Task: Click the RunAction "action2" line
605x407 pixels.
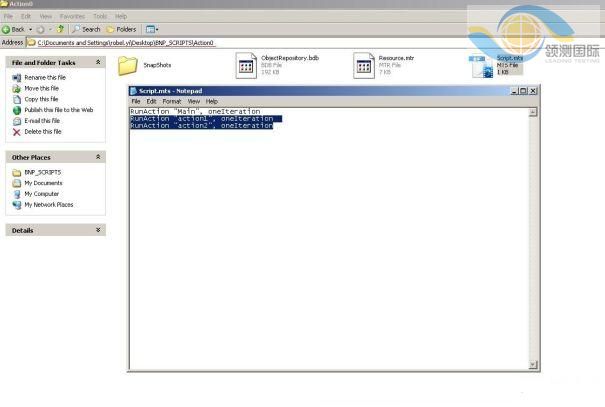Action: pyautogui.click(x=201, y=125)
